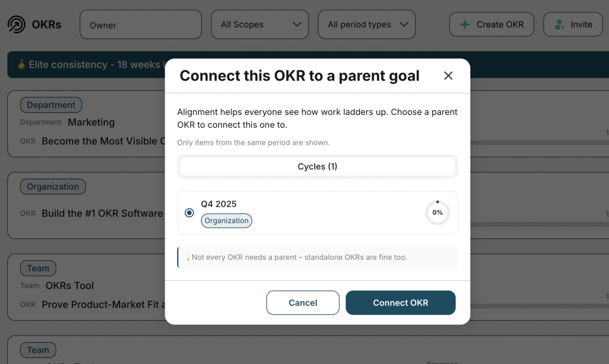The width and height of the screenshot is (609, 364).
Task: Select the Q4 2025 radio button
Action: pos(189,212)
